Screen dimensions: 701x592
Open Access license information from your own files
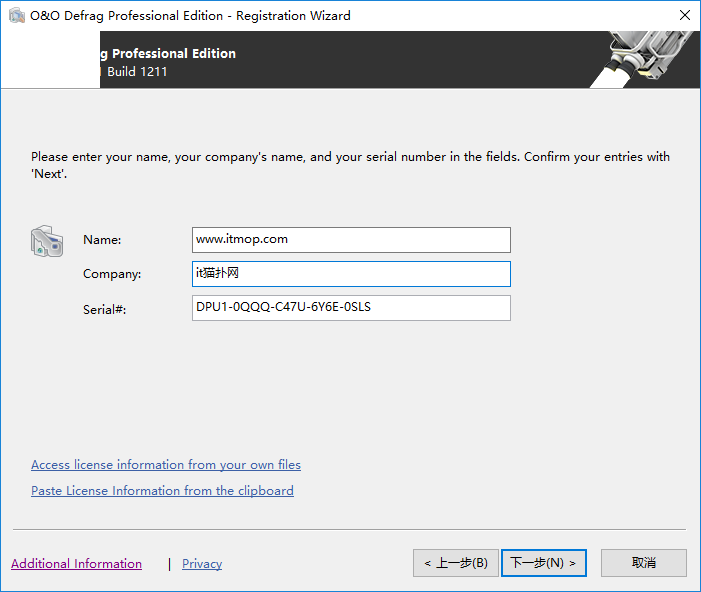click(x=166, y=465)
